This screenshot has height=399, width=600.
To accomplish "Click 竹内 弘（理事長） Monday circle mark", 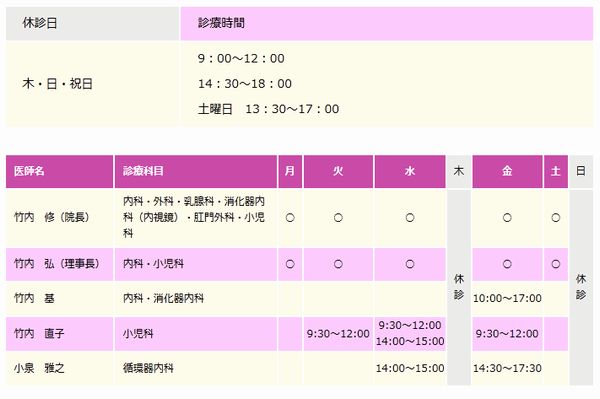I will pos(290,264).
